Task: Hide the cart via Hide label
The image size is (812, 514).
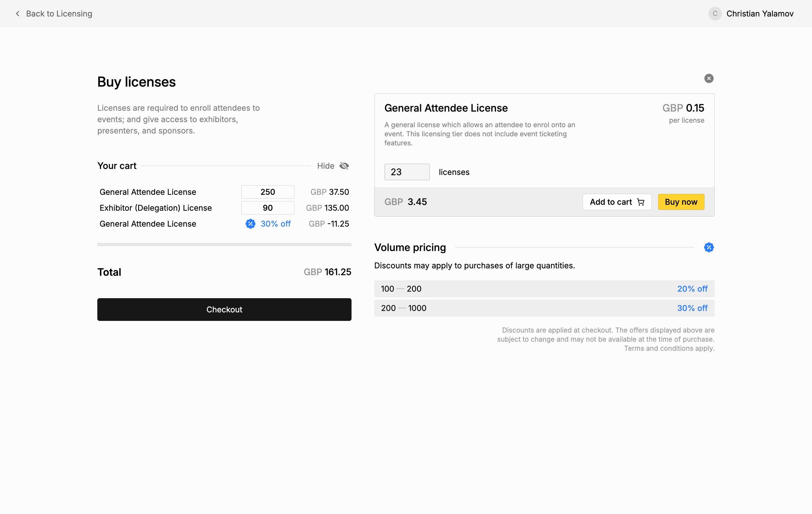Action: point(325,166)
